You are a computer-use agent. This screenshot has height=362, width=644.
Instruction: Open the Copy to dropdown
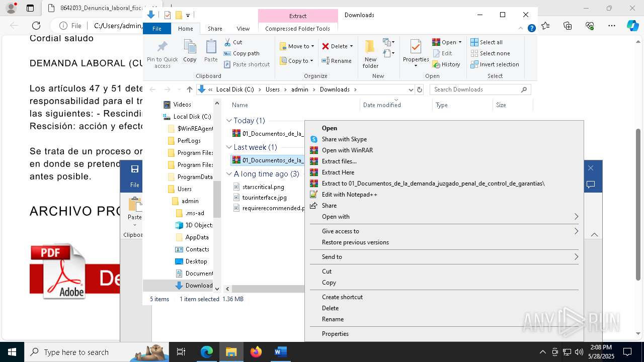pyautogui.click(x=297, y=61)
